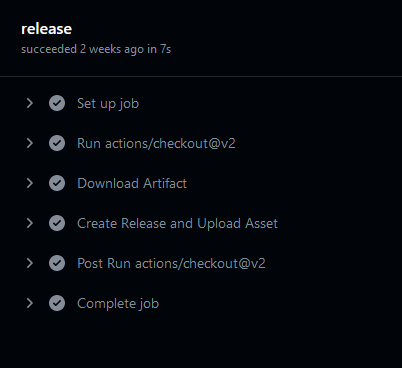Expand the Set up job step chevron
Image resolution: width=402 pixels, height=368 pixels.
pyautogui.click(x=30, y=103)
